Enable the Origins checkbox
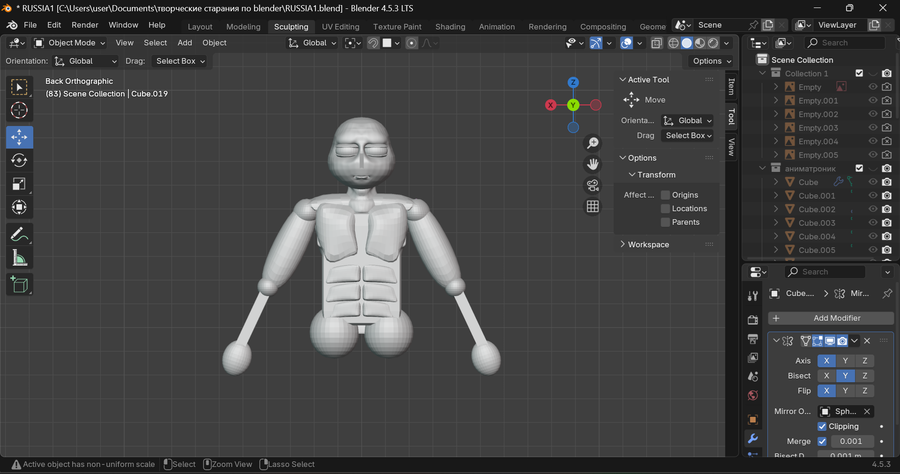Image resolution: width=900 pixels, height=474 pixels. point(665,195)
